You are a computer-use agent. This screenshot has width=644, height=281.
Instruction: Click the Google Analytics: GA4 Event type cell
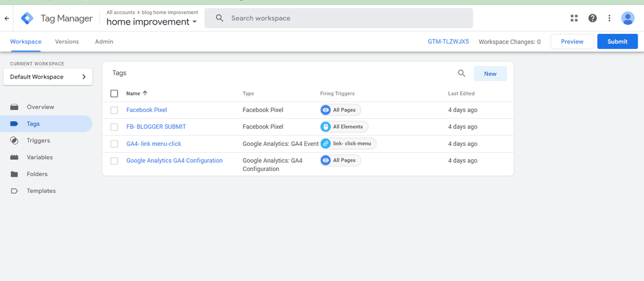tap(280, 144)
